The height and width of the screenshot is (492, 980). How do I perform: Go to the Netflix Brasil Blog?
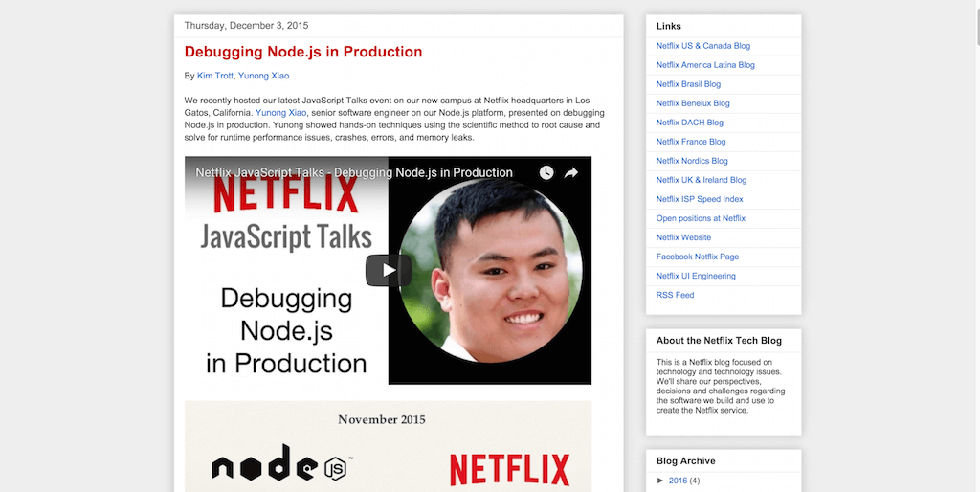688,84
